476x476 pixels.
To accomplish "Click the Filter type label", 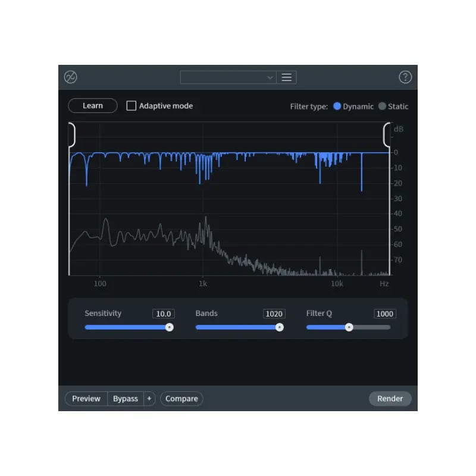I will tap(309, 107).
